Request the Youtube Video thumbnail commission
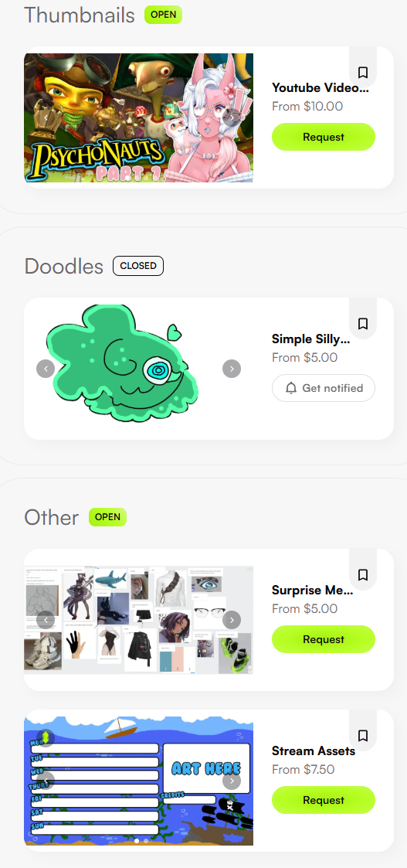407x868 pixels. click(x=324, y=137)
